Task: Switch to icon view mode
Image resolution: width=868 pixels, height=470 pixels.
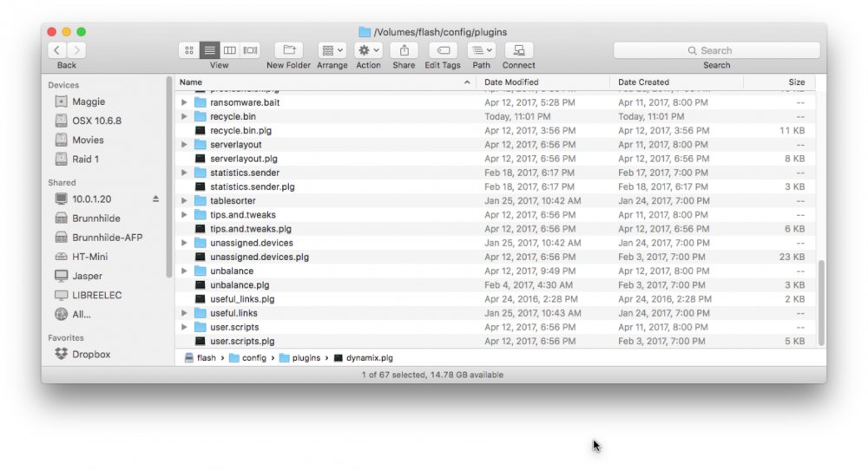Action: 188,50
